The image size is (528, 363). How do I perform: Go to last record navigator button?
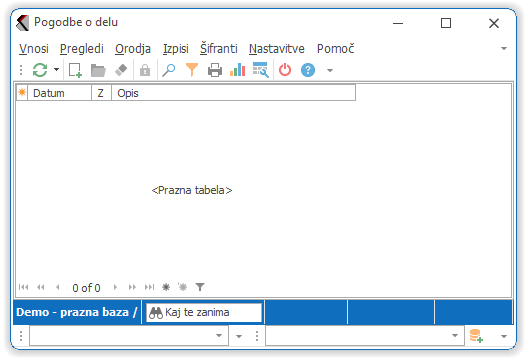149,287
